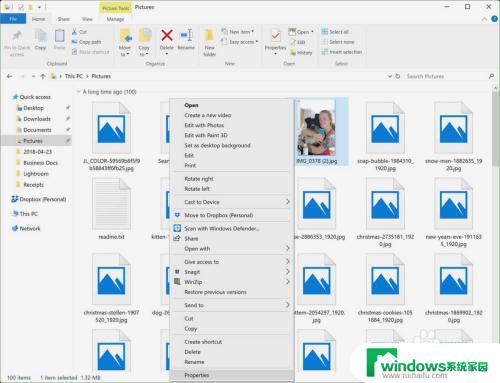Click the Search Pictures input field

tap(445, 76)
